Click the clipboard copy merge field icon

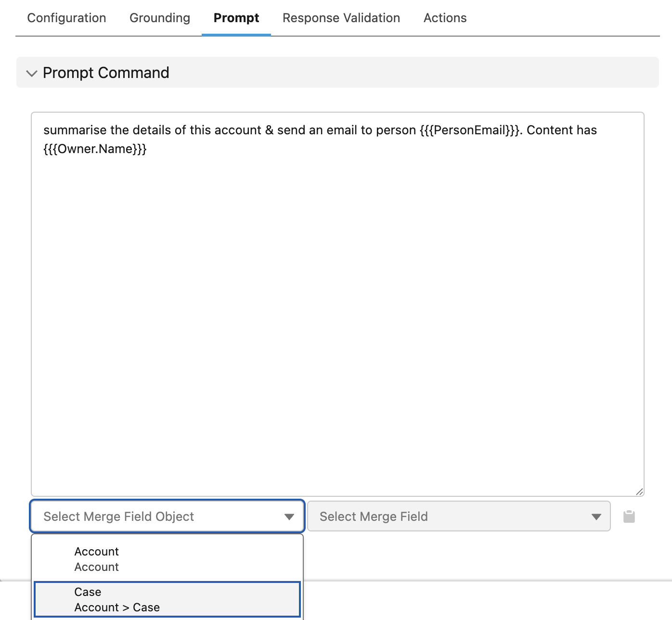(x=629, y=517)
